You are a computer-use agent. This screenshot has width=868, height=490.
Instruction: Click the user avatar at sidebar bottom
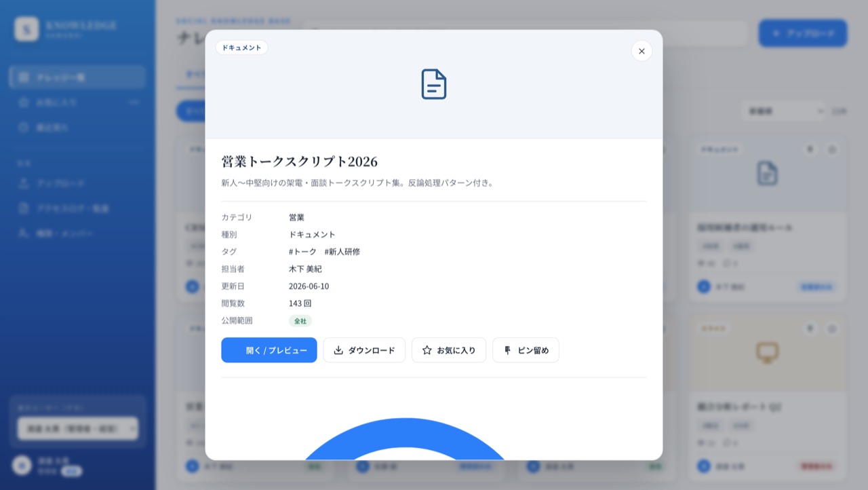[22, 466]
